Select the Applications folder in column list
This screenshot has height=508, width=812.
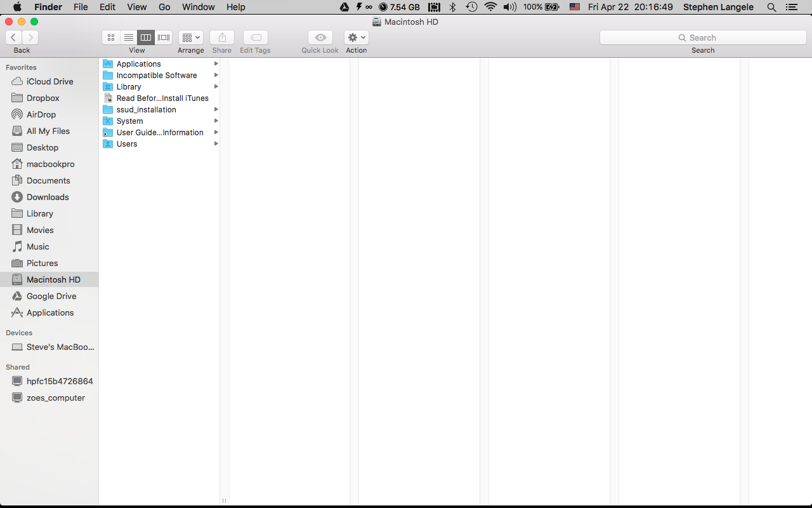click(160, 63)
